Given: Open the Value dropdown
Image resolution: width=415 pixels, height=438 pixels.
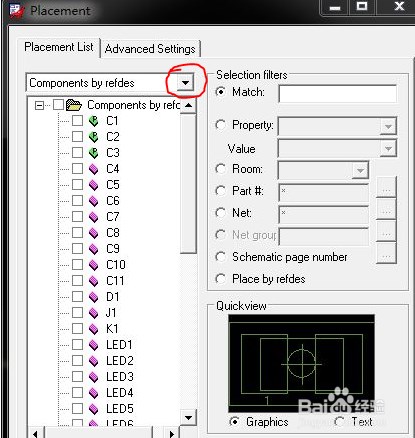Looking at the screenshot, I should point(388,148).
